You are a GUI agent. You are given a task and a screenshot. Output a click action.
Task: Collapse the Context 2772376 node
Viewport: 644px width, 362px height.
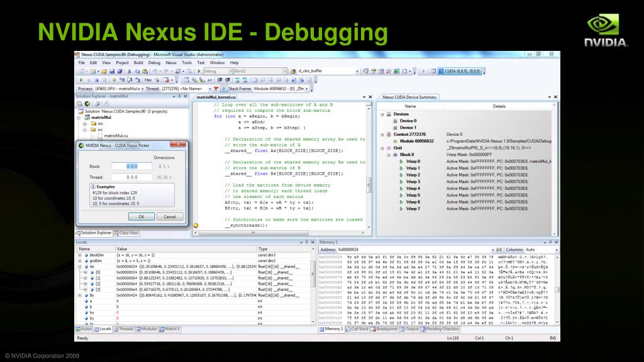382,134
